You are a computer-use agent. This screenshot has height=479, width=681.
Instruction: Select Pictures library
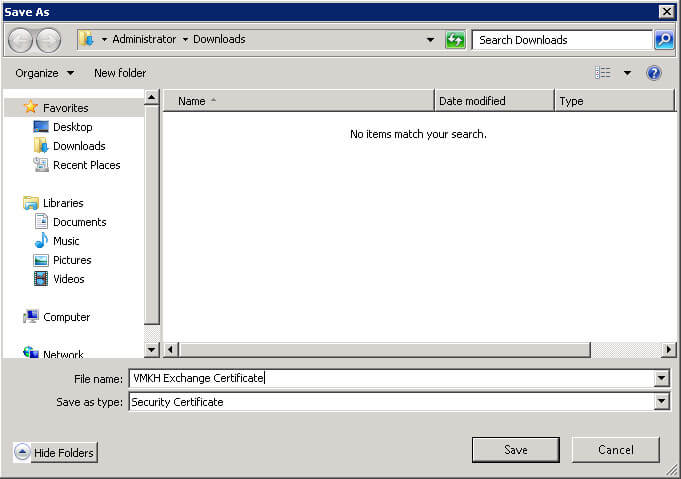coord(72,260)
